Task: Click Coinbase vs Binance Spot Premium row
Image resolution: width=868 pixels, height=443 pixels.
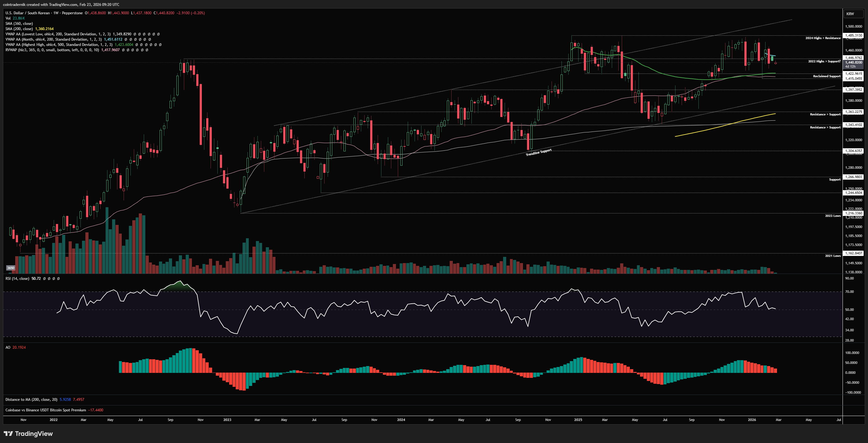Action: click(x=45, y=410)
